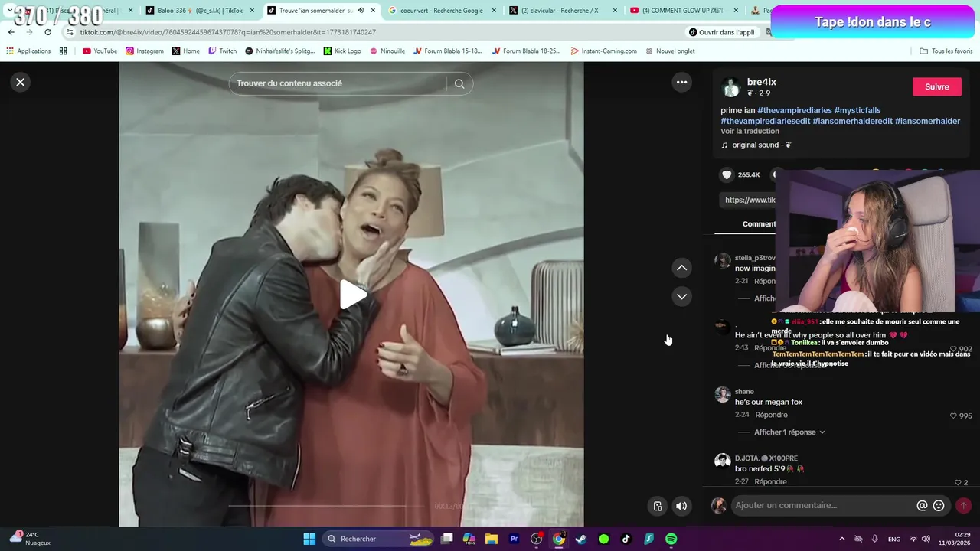This screenshot has height=551, width=980.
Task: Open Spotify from the taskbar
Action: coord(671,539)
